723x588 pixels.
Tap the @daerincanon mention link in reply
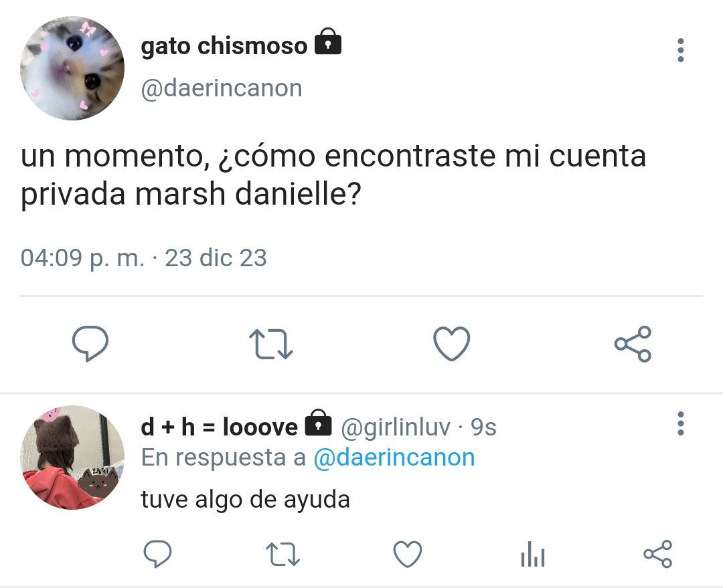point(394,458)
